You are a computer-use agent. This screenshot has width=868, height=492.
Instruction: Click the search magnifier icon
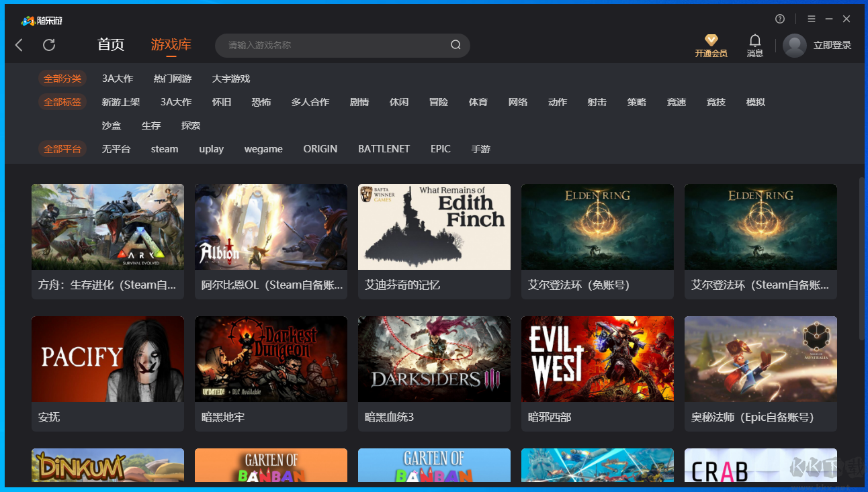point(455,45)
